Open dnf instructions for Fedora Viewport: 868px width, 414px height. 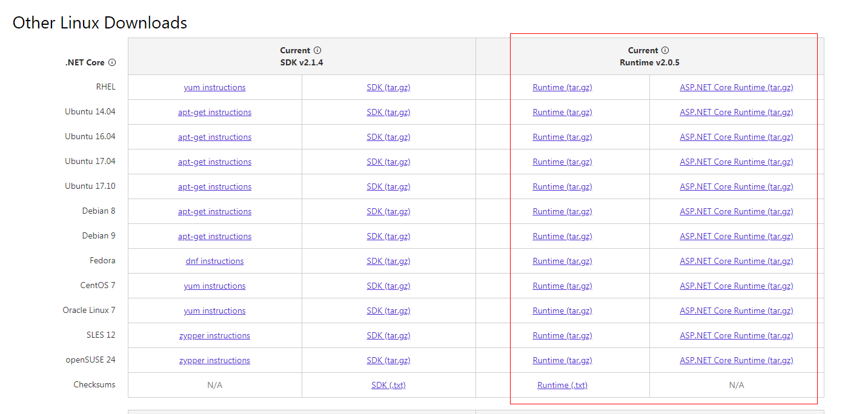(215, 261)
